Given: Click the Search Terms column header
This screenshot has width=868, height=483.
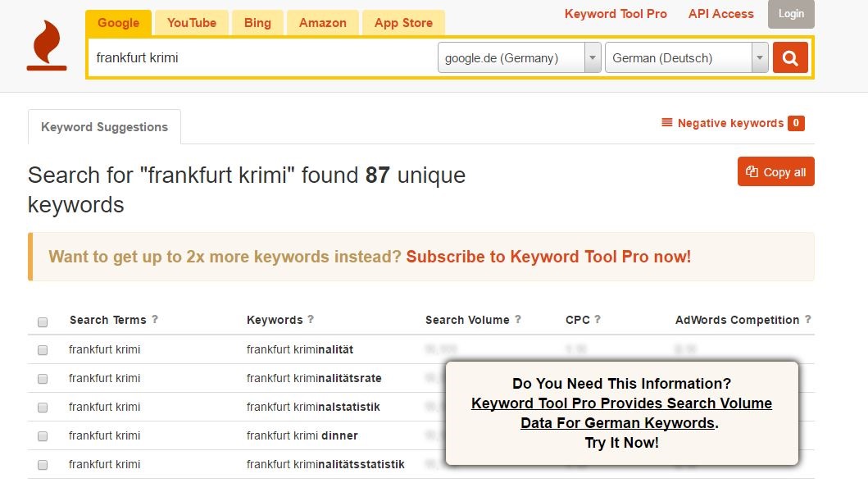Looking at the screenshot, I should click(108, 320).
